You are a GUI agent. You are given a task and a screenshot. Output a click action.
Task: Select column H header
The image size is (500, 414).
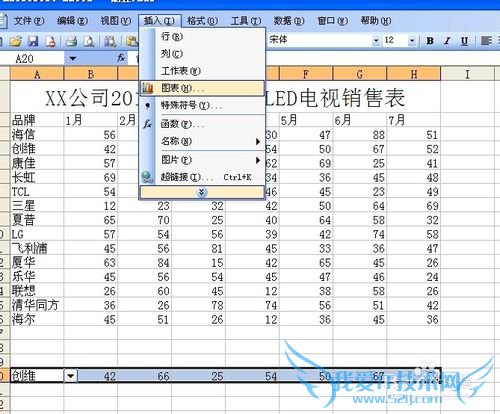pyautogui.click(x=413, y=74)
